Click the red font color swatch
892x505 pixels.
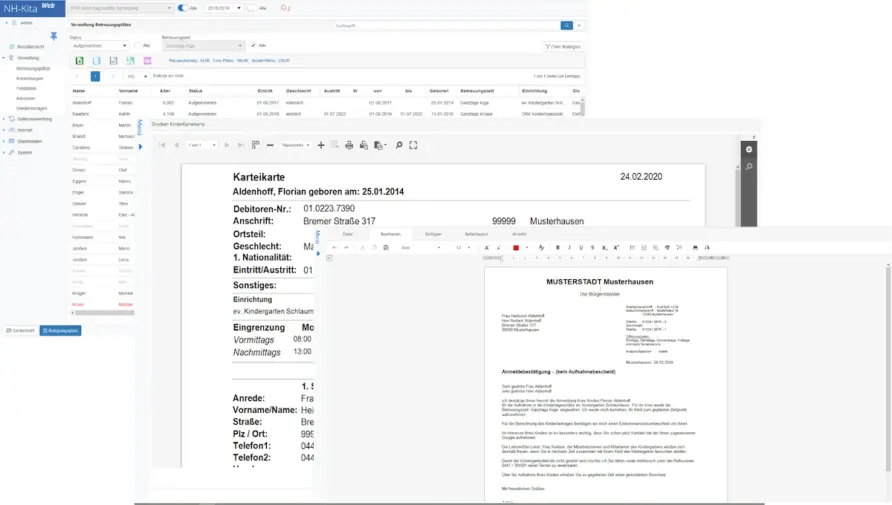click(516, 247)
